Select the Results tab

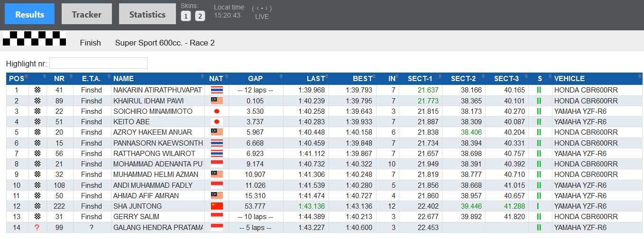click(30, 14)
